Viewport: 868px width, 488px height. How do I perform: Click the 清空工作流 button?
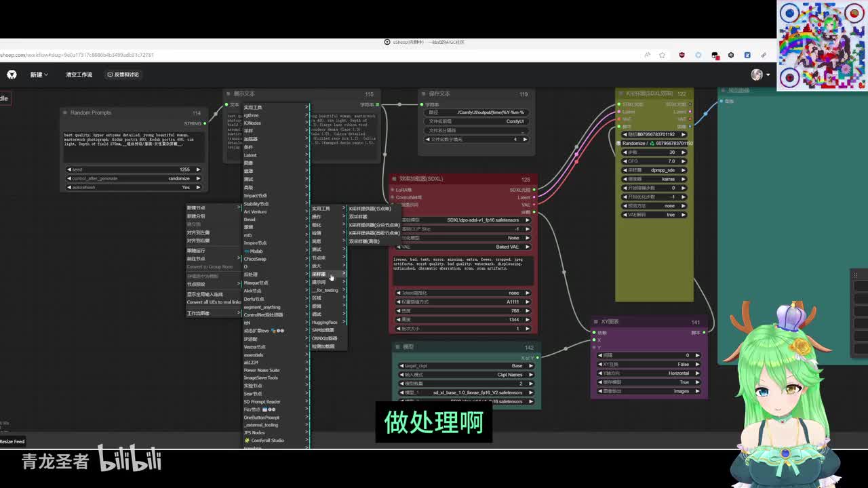tap(79, 75)
